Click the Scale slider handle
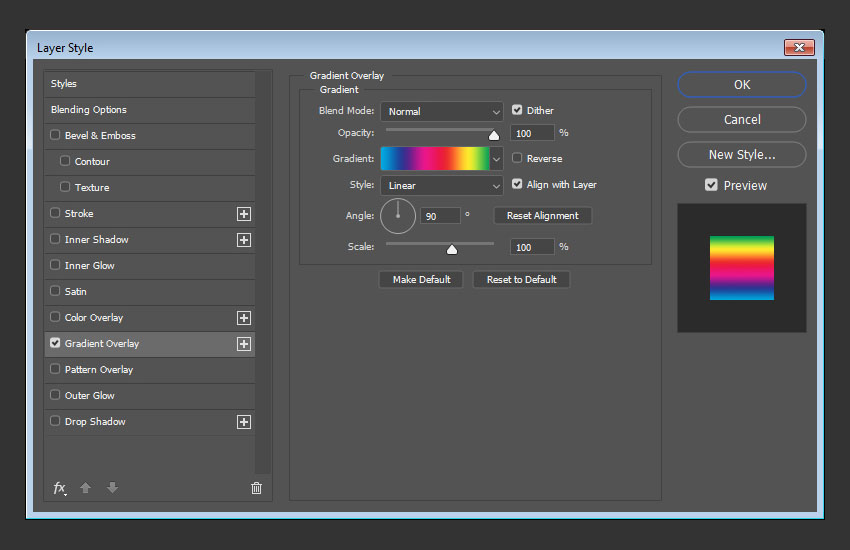This screenshot has height=550, width=850. 452,249
